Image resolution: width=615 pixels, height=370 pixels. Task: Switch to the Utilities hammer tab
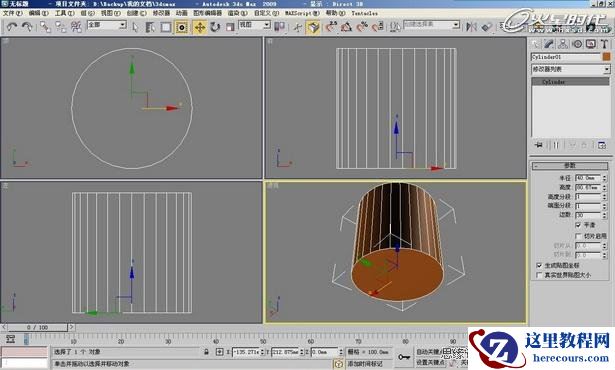[604, 44]
